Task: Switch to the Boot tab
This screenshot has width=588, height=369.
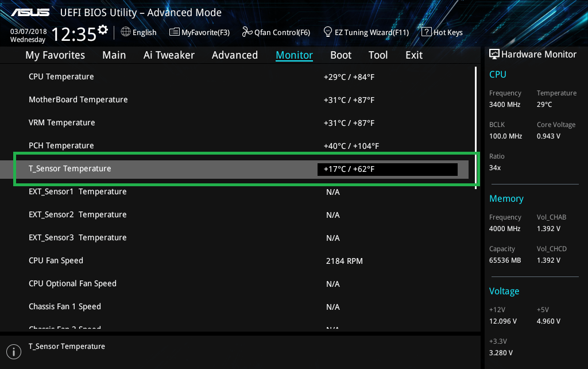Action: pyautogui.click(x=341, y=55)
